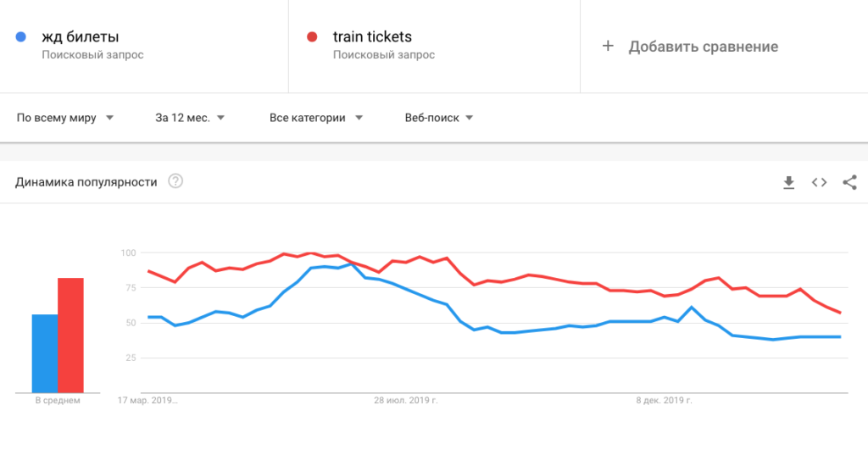868x455 pixels.
Task: Click the 8 дек. 2019 date marker
Action: coord(664,401)
